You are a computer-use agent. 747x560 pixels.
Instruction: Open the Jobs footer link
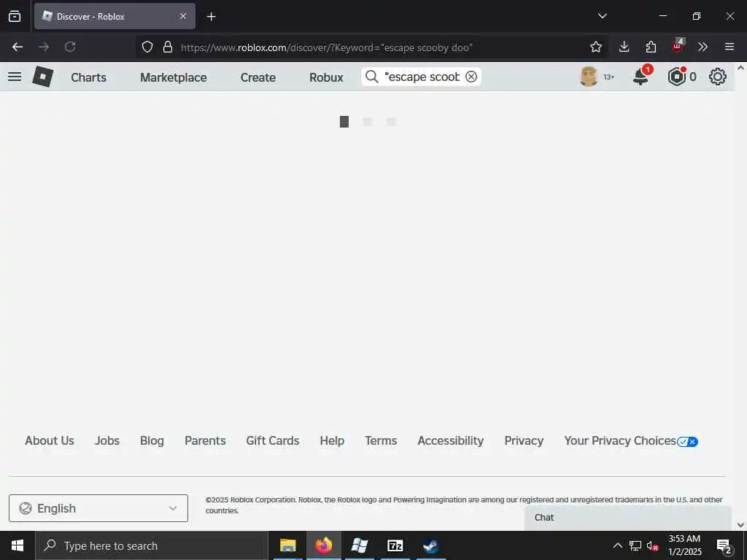107,441
